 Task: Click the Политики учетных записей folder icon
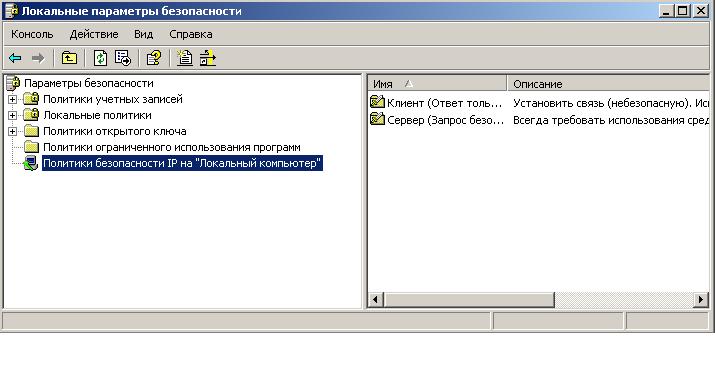point(31,99)
